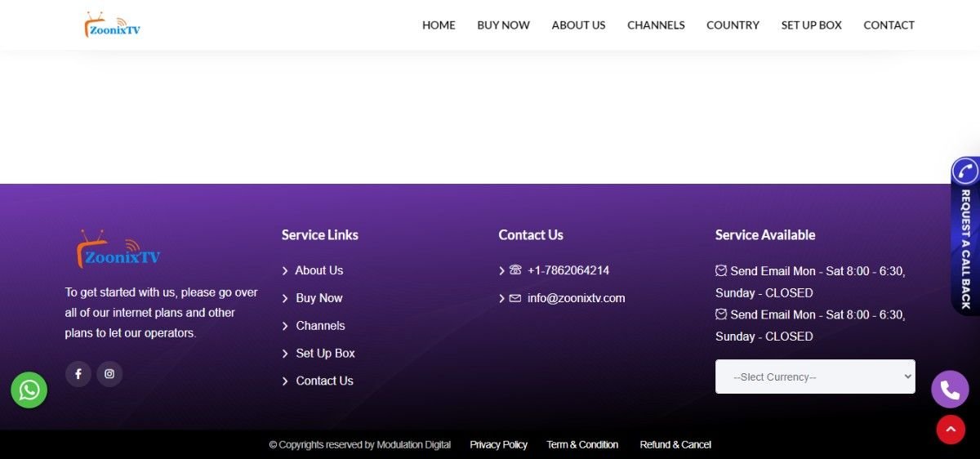Expand the Select Currency dropdown
The width and height of the screenshot is (980, 459).
click(x=815, y=377)
